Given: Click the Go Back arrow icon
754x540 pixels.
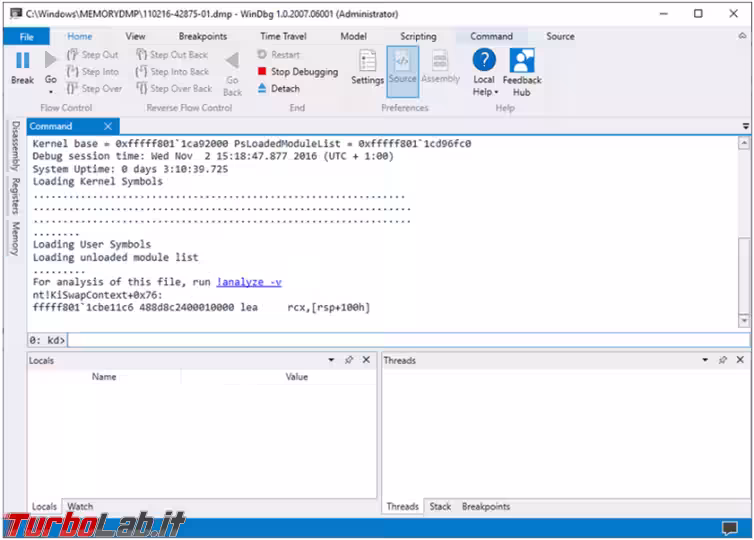Looking at the screenshot, I should 232,60.
